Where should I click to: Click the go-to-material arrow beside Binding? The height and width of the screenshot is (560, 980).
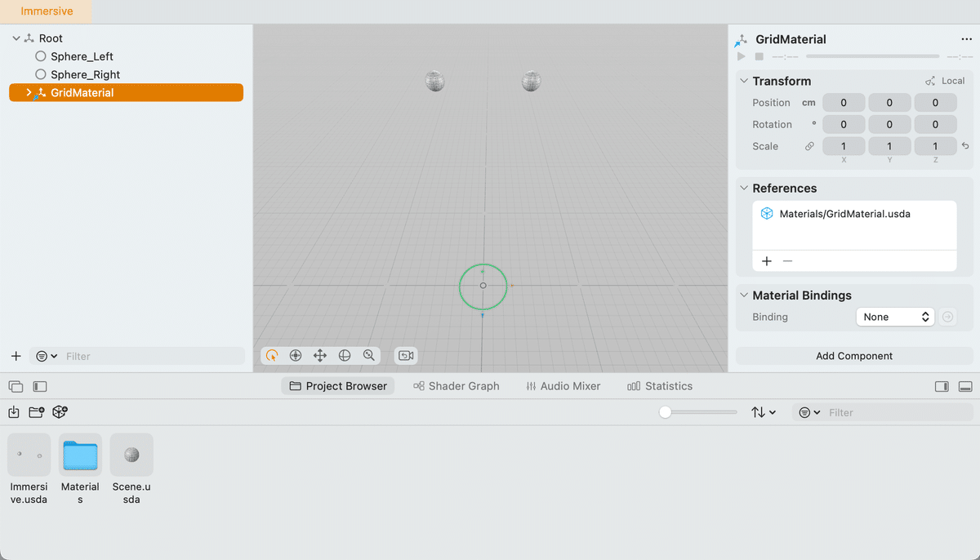[x=948, y=317]
